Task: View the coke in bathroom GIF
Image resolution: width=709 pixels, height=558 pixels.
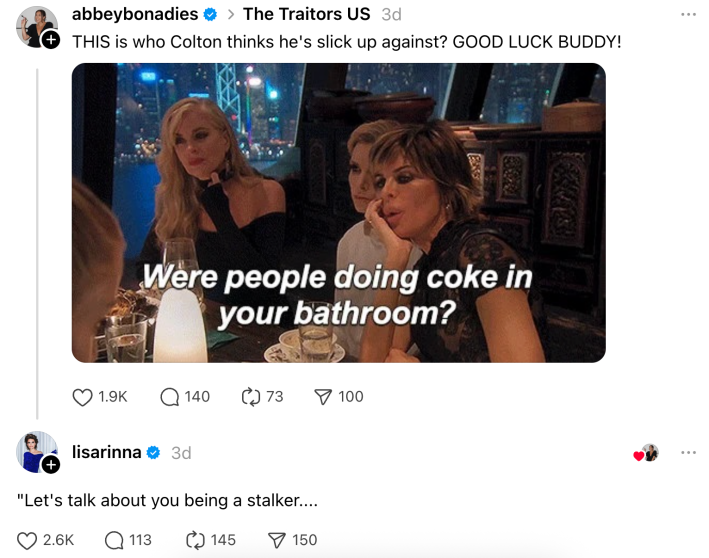Action: pyautogui.click(x=339, y=213)
